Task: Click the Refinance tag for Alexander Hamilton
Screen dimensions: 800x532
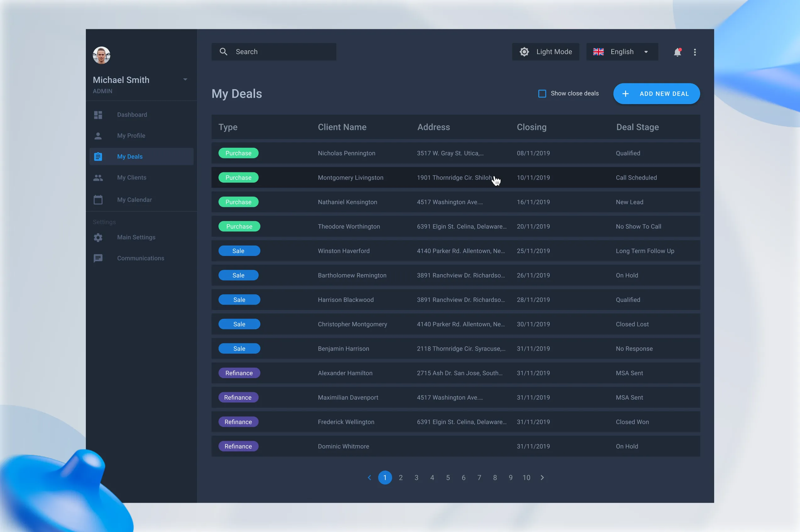Action: [239, 373]
